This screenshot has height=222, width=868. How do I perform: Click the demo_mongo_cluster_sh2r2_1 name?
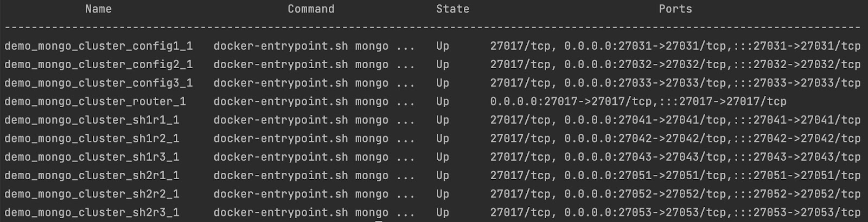92,194
